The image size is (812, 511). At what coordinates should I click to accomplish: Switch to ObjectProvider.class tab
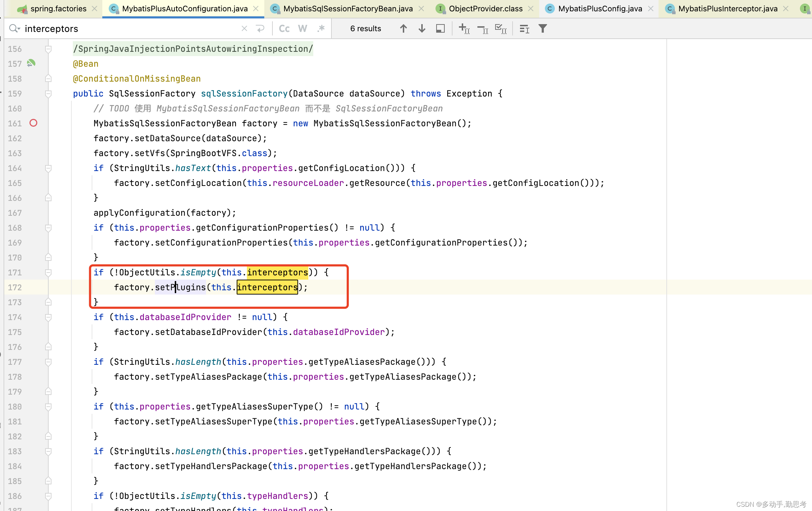[x=485, y=9]
